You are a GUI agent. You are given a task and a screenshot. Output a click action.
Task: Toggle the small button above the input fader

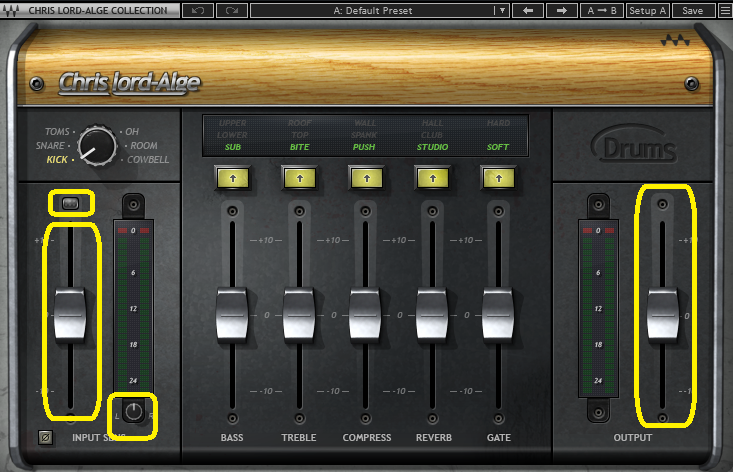pyautogui.click(x=70, y=204)
